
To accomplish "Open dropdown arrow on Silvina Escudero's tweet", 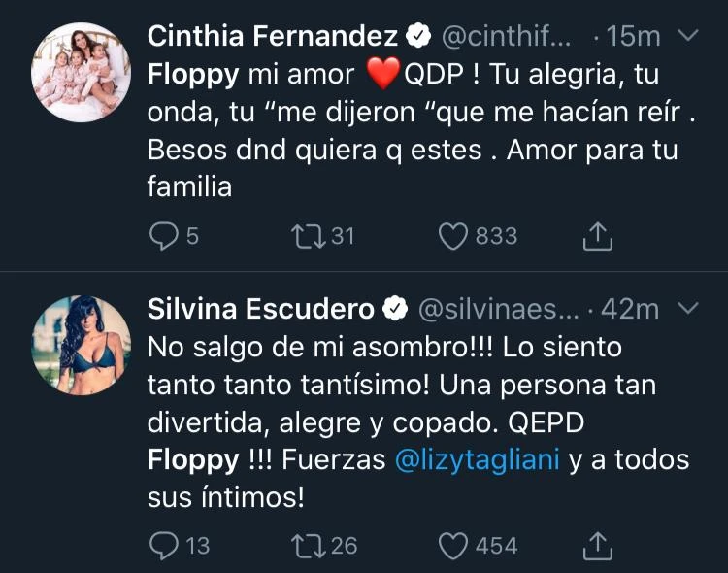I will 687,309.
